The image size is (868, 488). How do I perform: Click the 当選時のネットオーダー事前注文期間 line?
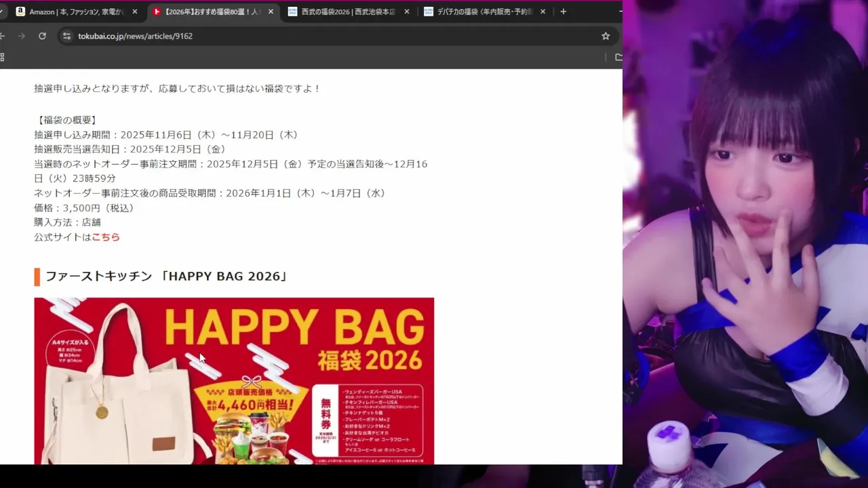231,171
